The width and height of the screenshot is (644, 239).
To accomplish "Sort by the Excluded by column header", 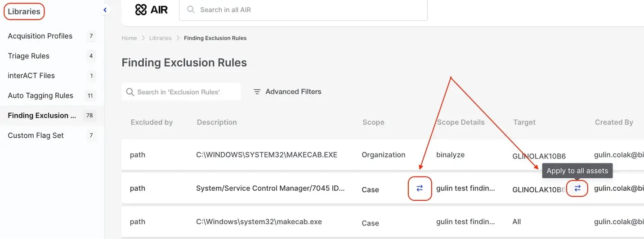I will 152,122.
